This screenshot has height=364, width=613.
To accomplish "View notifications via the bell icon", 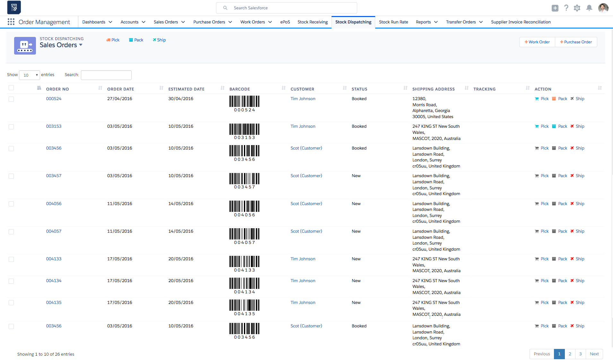I will pyautogui.click(x=589, y=8).
